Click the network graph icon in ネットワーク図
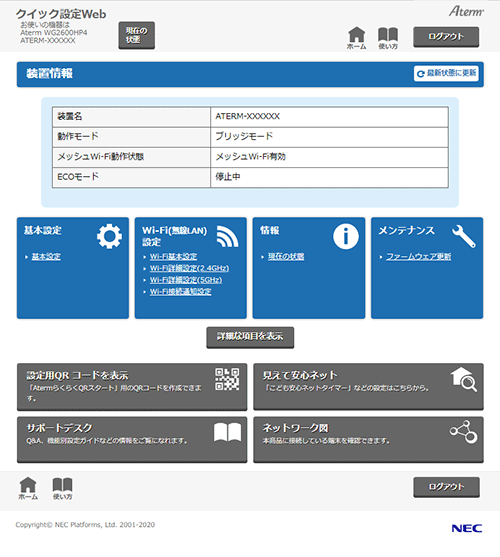This screenshot has width=500, height=557. (463, 432)
